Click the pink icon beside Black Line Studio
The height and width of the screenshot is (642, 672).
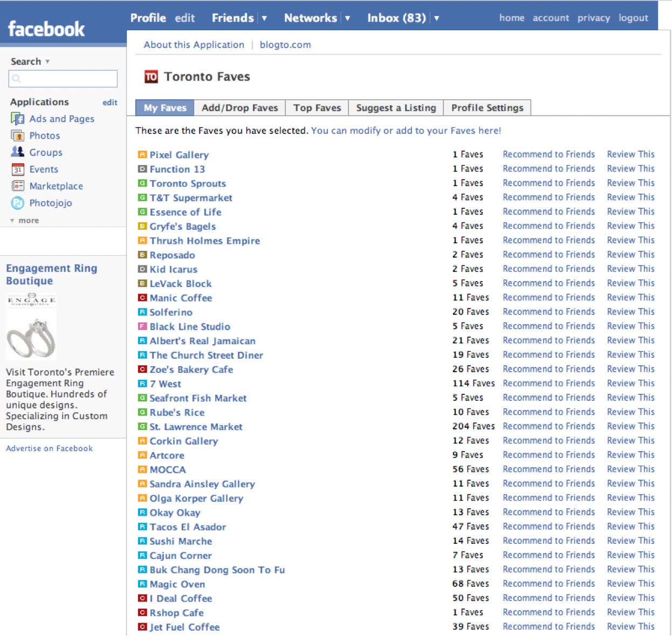click(142, 326)
